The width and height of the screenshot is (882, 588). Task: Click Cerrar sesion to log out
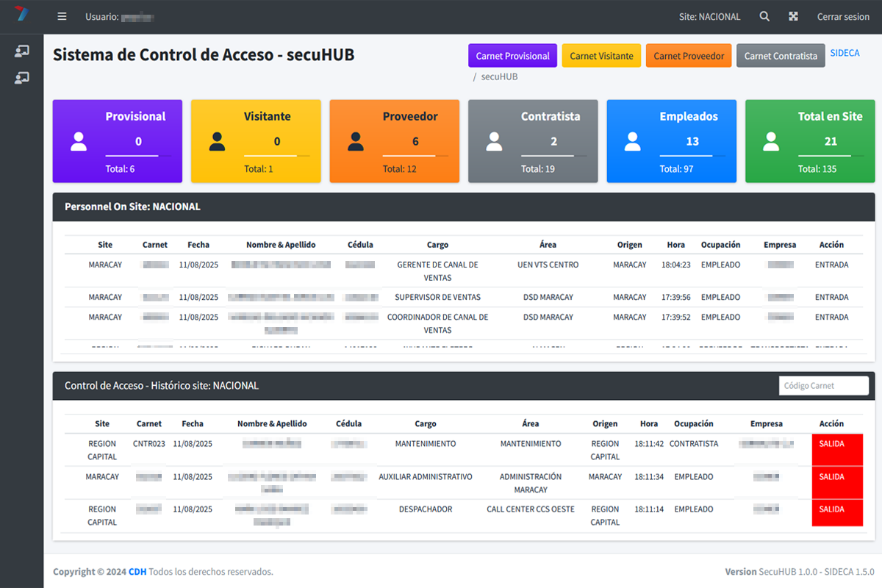tap(843, 17)
